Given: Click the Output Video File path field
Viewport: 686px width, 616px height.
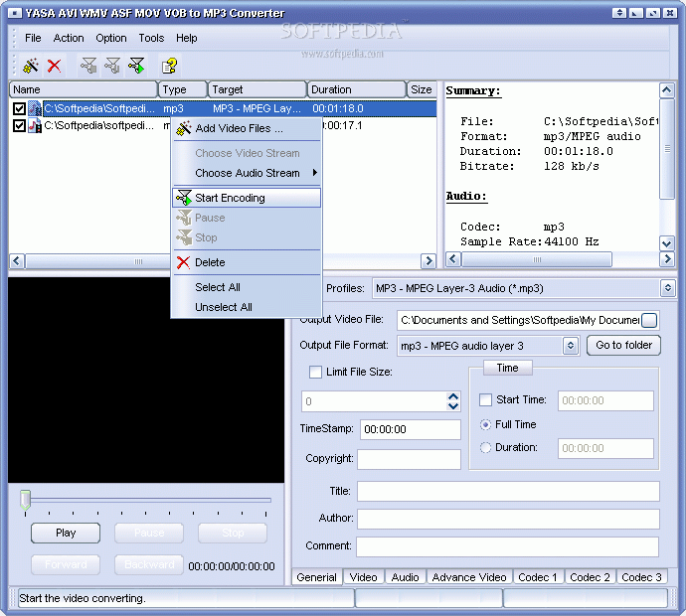Looking at the screenshot, I should coord(520,321).
